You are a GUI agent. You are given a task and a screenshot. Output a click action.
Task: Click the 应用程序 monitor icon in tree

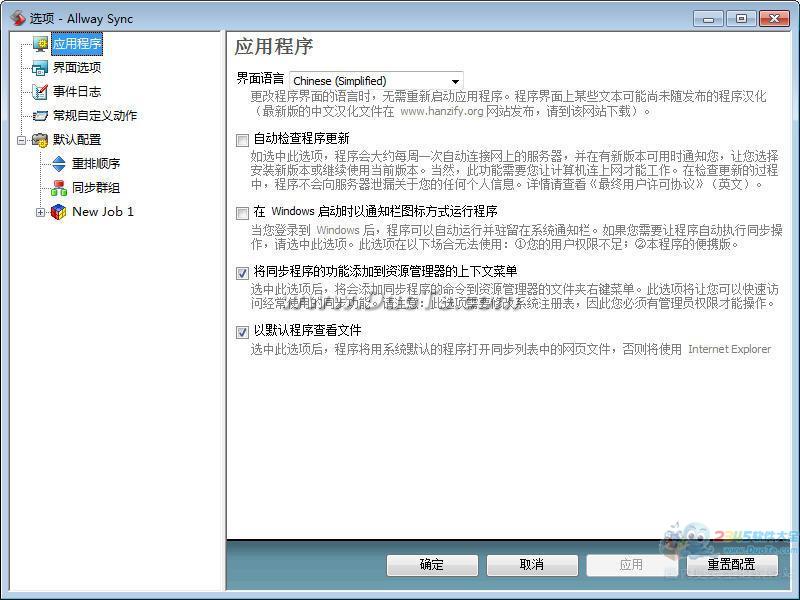pos(40,44)
